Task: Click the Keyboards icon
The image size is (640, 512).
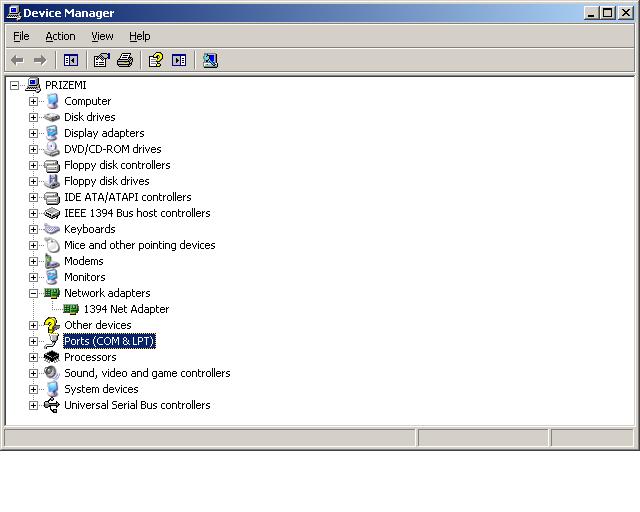Action: 52,229
